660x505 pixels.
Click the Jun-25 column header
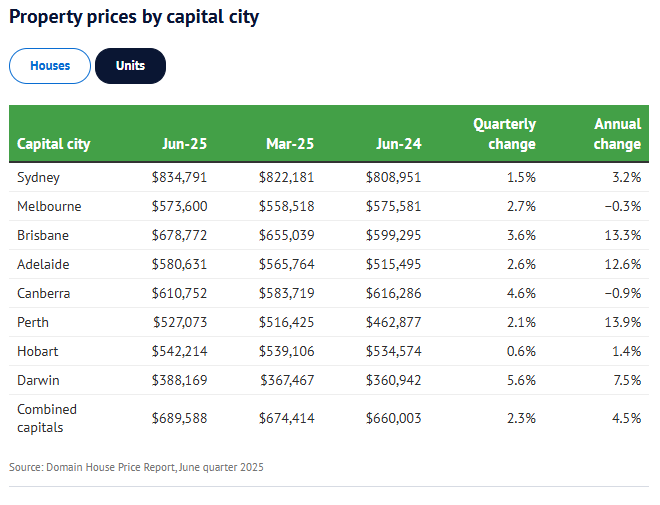pyautogui.click(x=184, y=144)
